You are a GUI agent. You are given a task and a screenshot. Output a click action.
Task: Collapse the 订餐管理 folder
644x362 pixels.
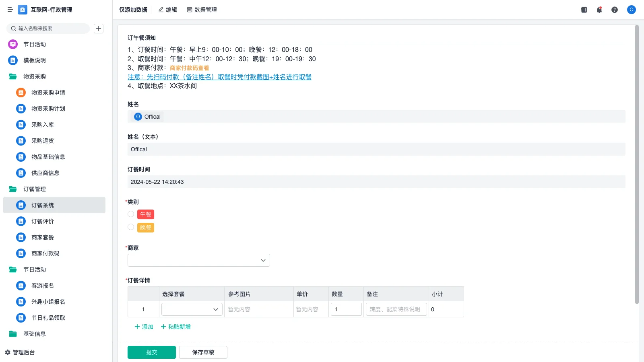click(x=35, y=189)
